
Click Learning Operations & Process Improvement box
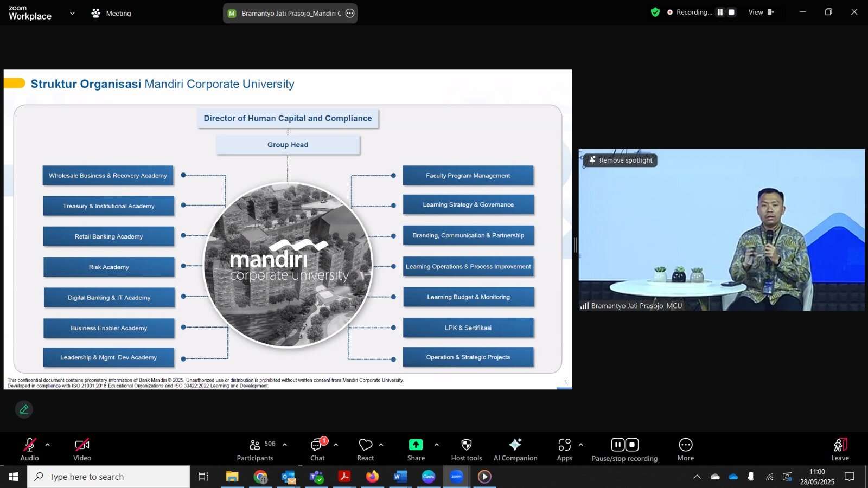coord(468,266)
